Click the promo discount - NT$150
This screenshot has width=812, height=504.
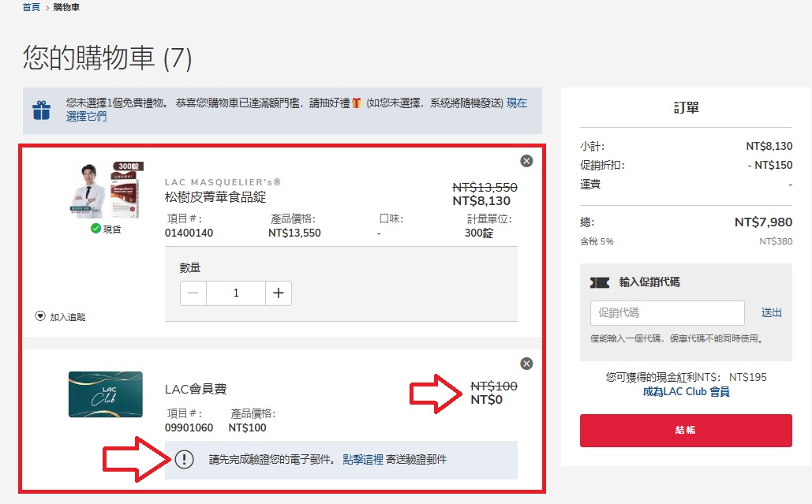tap(769, 165)
